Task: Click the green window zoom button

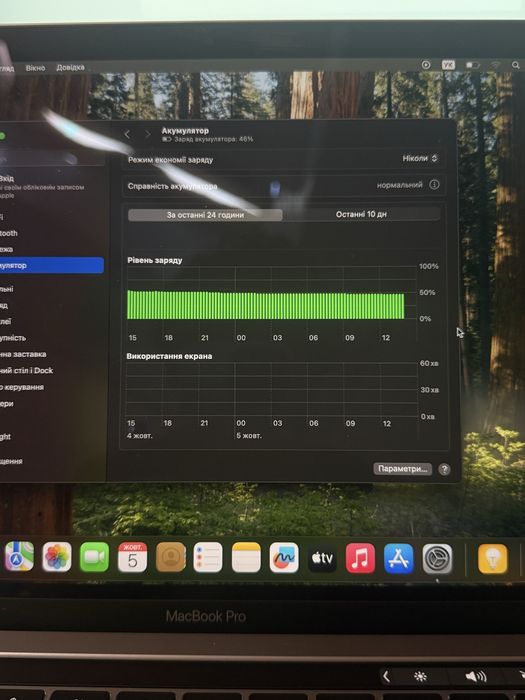Action: point(2,135)
